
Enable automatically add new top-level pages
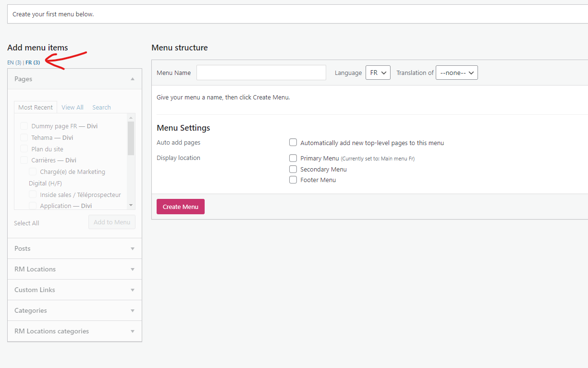point(293,143)
